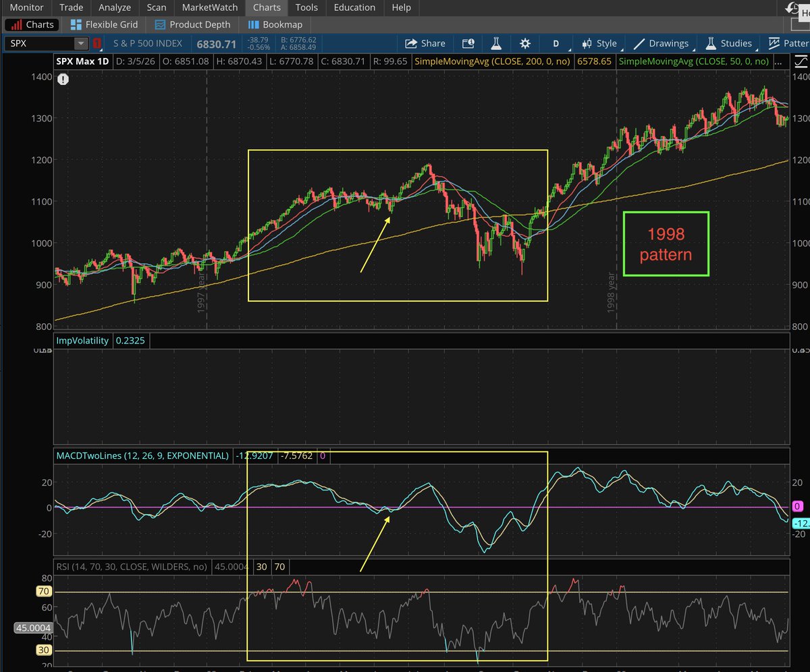Open the Product Depth sub-tab

pyautogui.click(x=192, y=25)
